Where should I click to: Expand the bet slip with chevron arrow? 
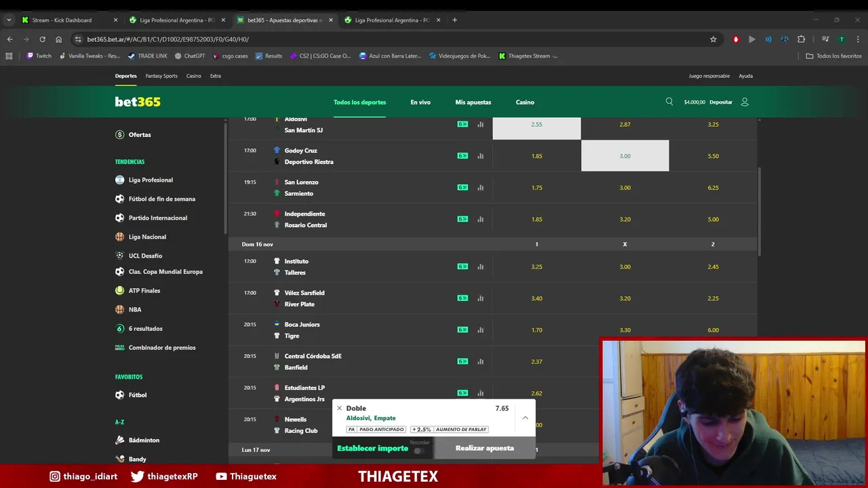tap(525, 418)
